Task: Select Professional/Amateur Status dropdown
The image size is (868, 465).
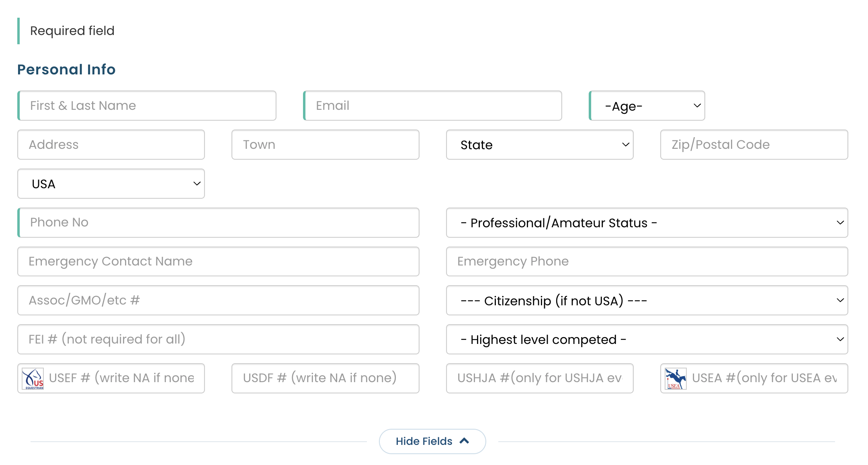Action: point(647,222)
